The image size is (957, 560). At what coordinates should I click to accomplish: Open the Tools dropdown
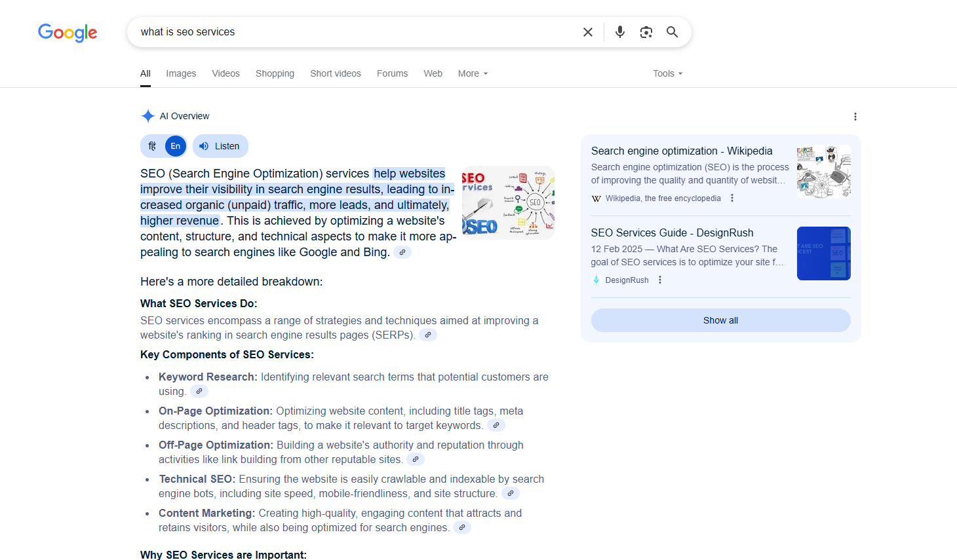point(667,73)
